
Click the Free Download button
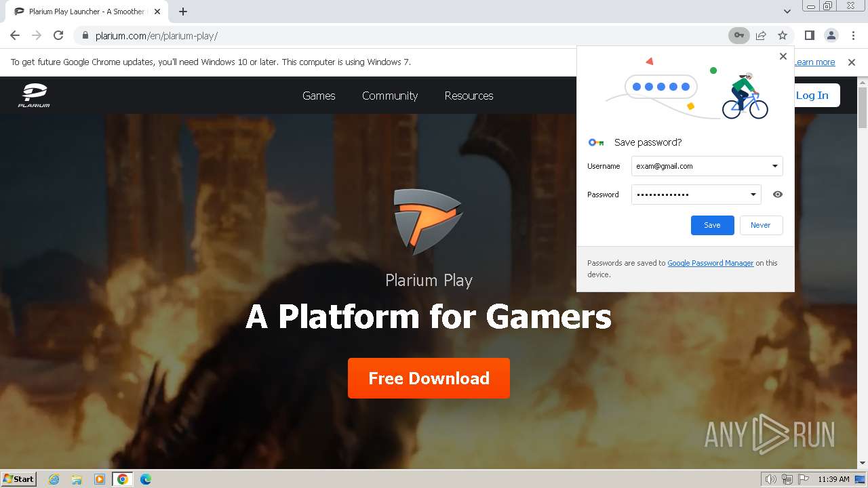coord(429,378)
